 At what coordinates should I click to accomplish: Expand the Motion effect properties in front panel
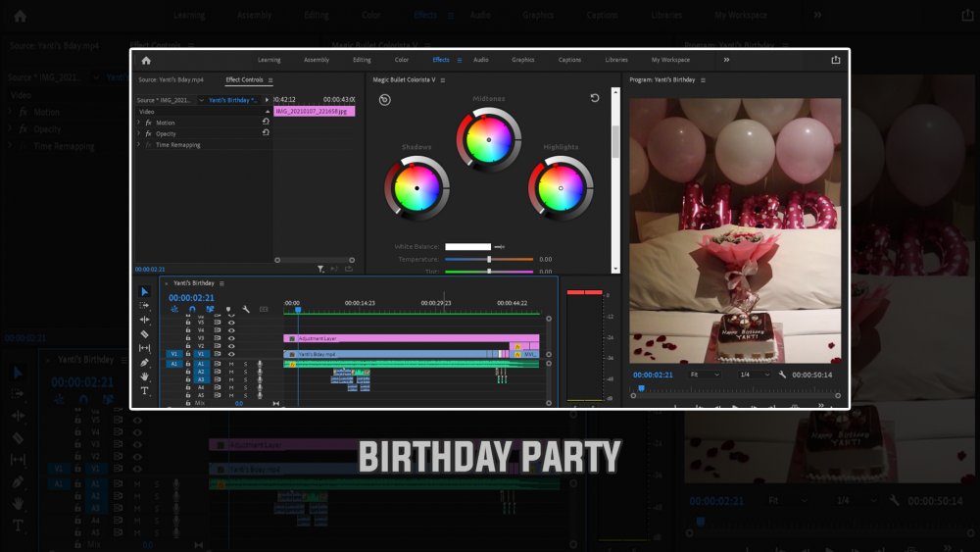coord(139,123)
